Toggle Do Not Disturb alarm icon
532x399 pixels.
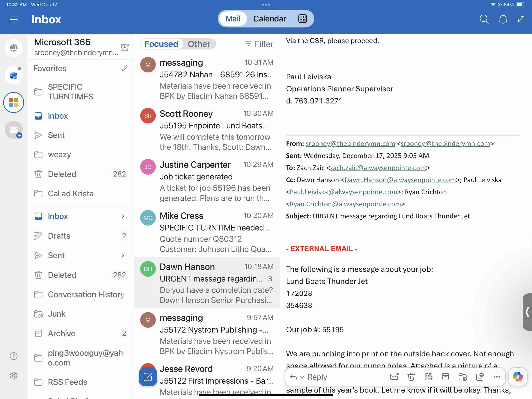(x=125, y=47)
